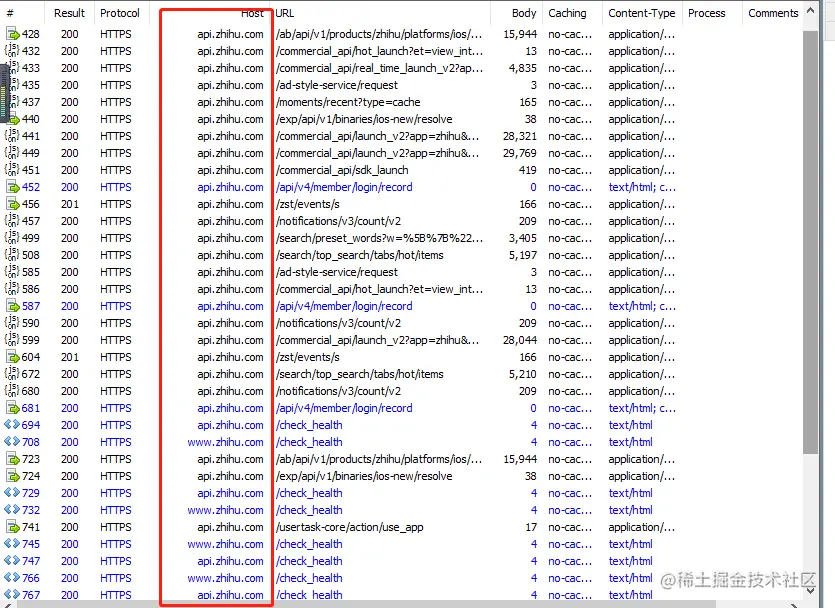Click the JSON icon for session 590
835x608 pixels.
tap(12, 323)
